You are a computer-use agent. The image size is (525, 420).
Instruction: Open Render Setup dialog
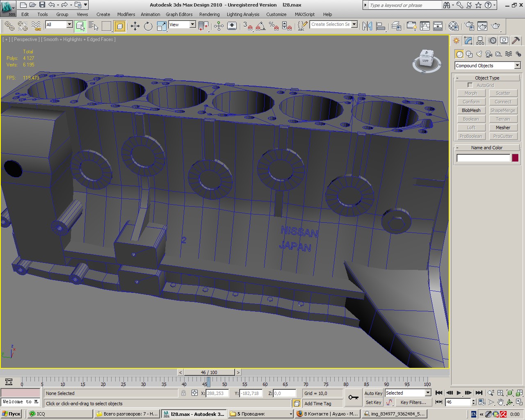point(469,26)
